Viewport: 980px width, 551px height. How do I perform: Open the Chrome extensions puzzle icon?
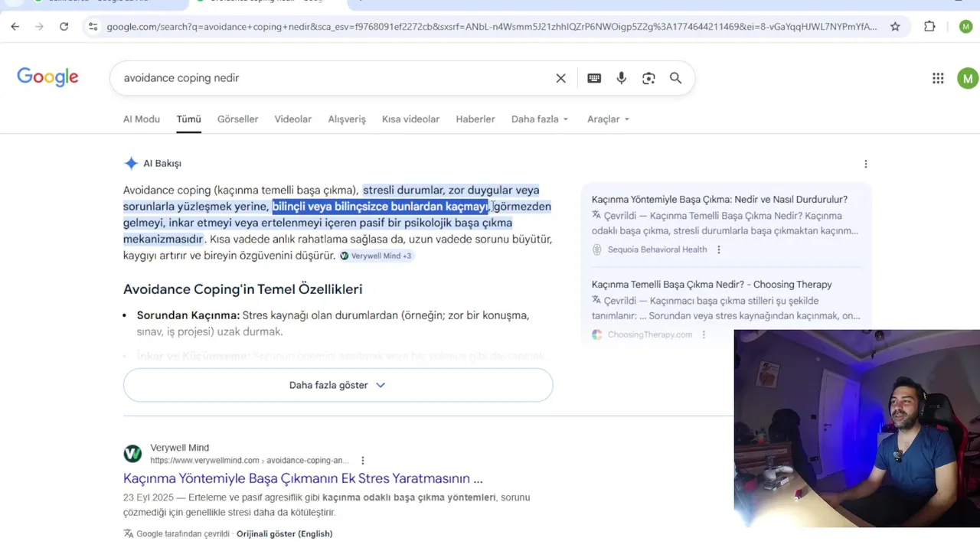929,26
